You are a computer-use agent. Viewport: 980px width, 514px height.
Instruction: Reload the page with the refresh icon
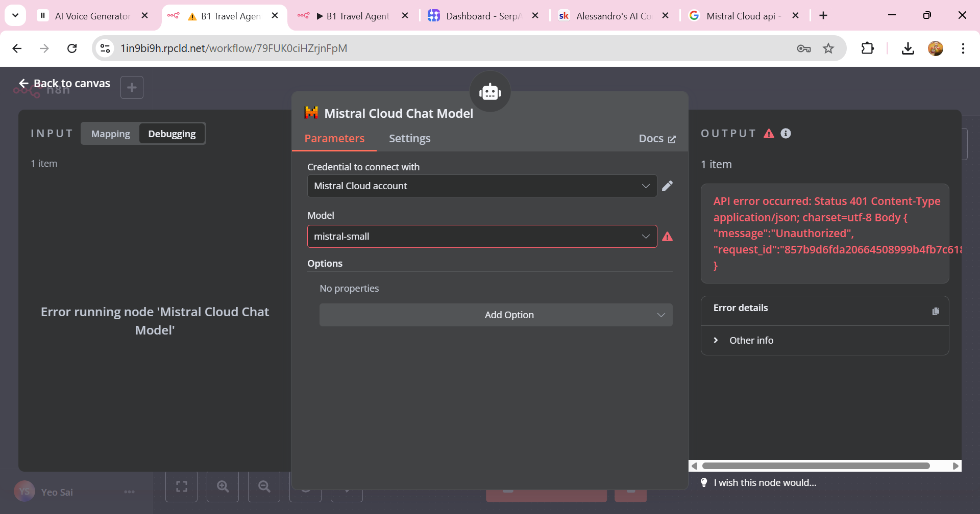coord(72,48)
